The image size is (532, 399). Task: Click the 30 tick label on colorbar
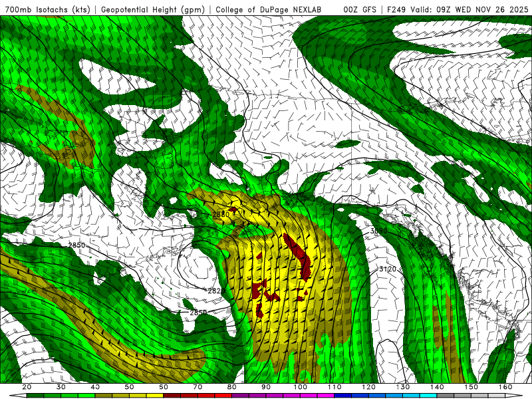(61, 387)
